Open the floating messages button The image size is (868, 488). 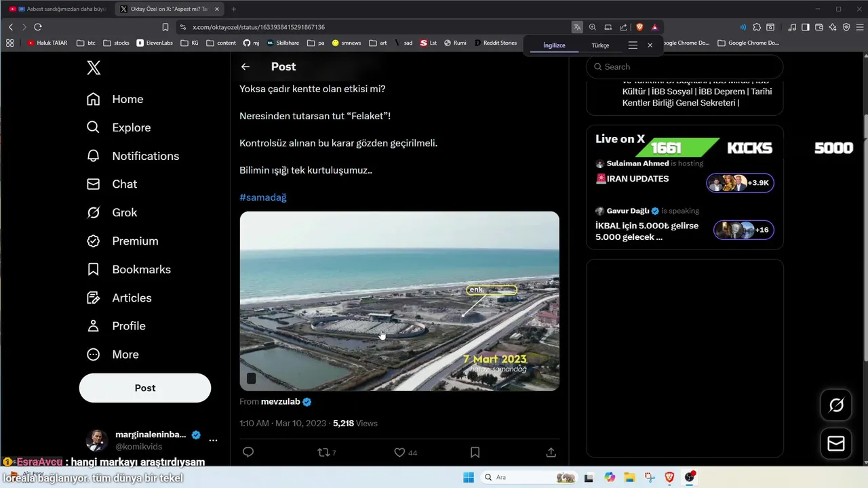tap(836, 443)
